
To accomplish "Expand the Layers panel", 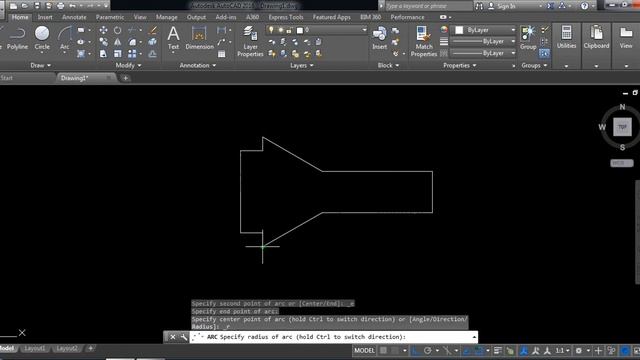I will click(x=302, y=65).
